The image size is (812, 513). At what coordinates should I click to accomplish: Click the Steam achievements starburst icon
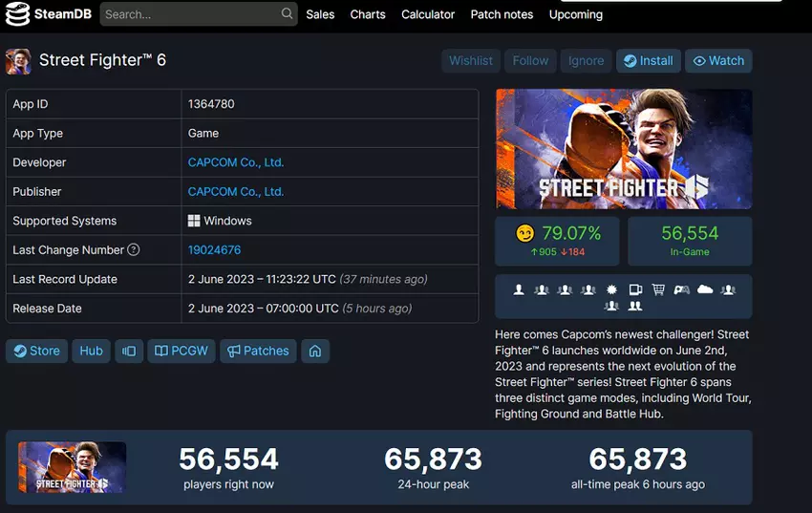pyautogui.click(x=611, y=289)
